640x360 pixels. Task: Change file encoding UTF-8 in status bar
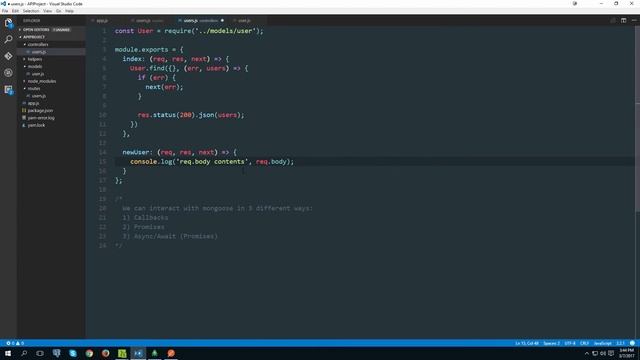pos(570,343)
